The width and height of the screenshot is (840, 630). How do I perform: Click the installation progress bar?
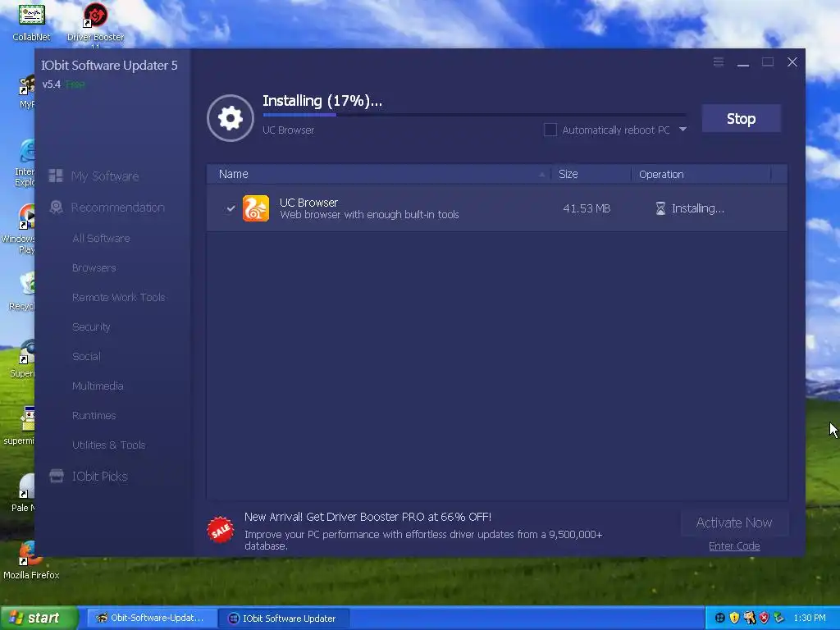(x=474, y=115)
